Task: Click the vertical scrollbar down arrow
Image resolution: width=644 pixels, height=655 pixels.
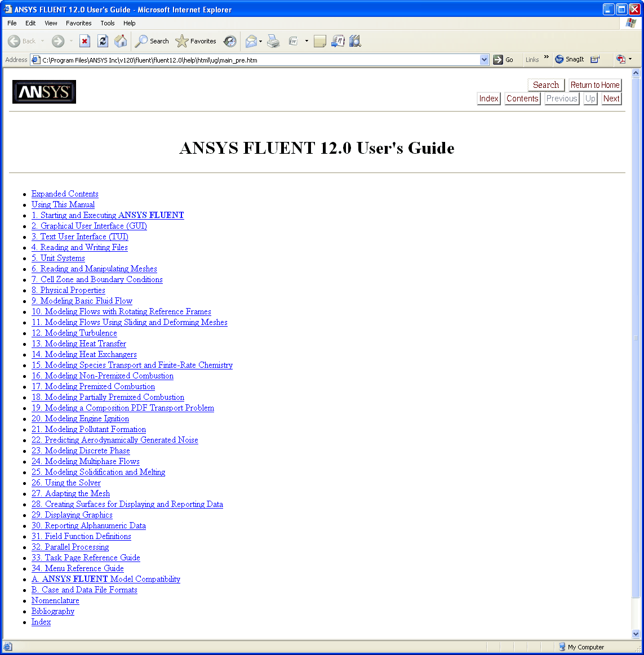Action: [x=636, y=634]
